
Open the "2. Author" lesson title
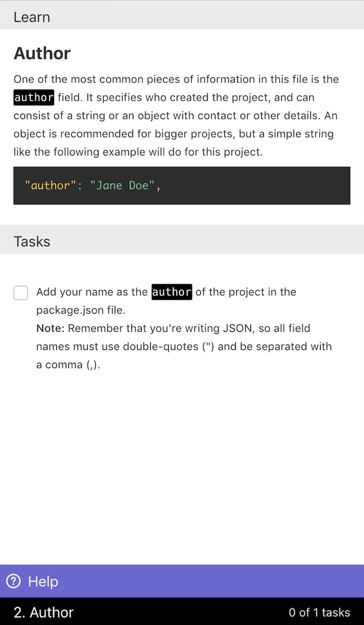click(x=44, y=612)
